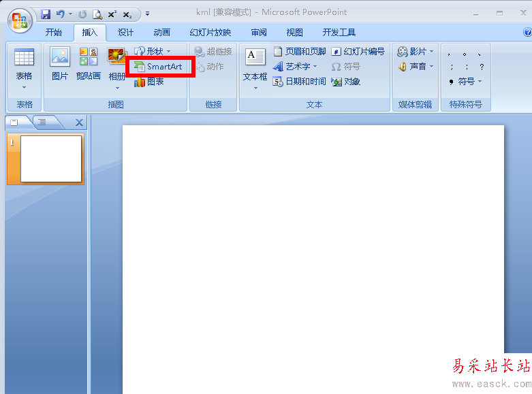This screenshot has width=532, height=394.
Task: Click the help question mark icon
Action: pyautogui.click(x=527, y=32)
